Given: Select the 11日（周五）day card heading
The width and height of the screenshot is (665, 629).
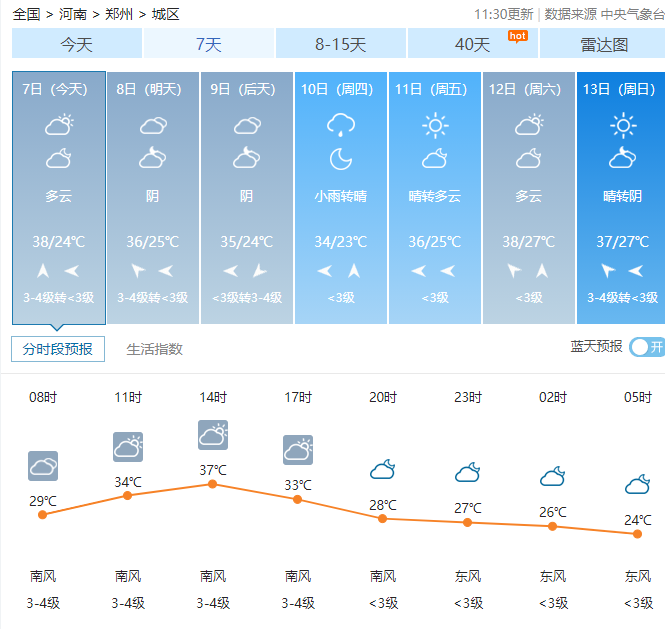Looking at the screenshot, I should (431, 89).
